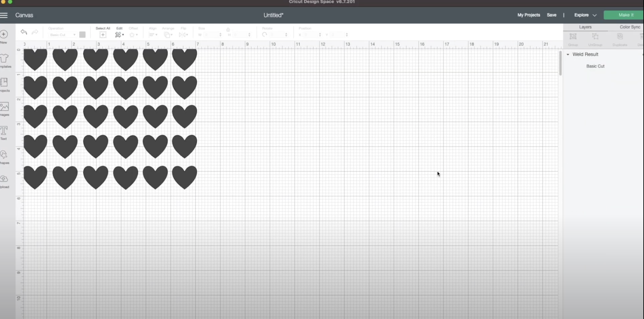Open the Upload panel
This screenshot has width=644, height=319.
(x=4, y=182)
